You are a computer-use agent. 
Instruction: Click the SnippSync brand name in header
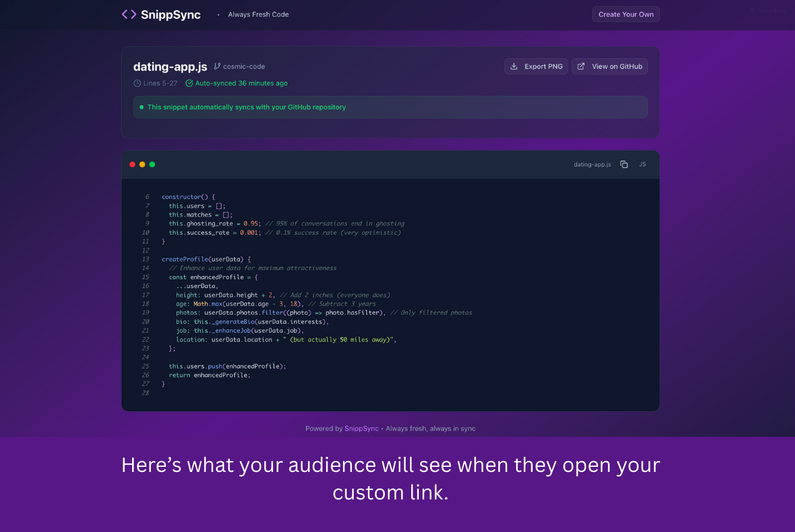coord(170,14)
